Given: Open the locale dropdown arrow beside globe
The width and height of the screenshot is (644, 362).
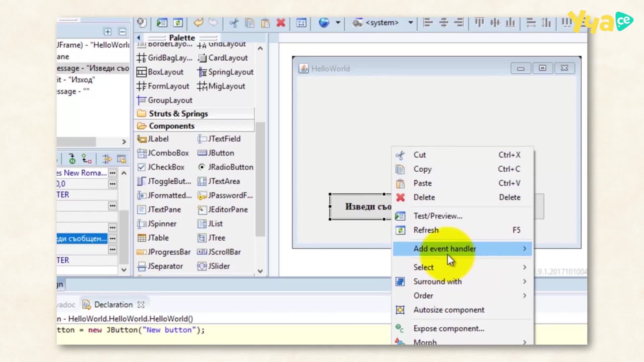Looking at the screenshot, I should [x=338, y=23].
